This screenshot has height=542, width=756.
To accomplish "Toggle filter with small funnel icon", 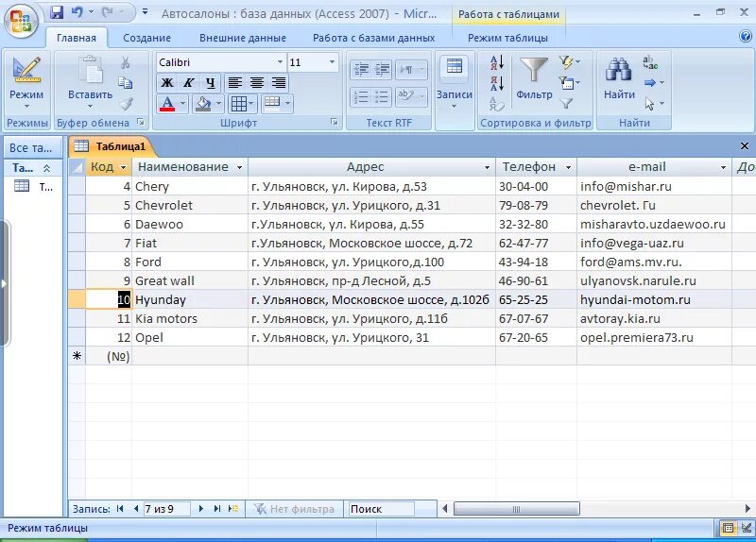I will point(566,104).
